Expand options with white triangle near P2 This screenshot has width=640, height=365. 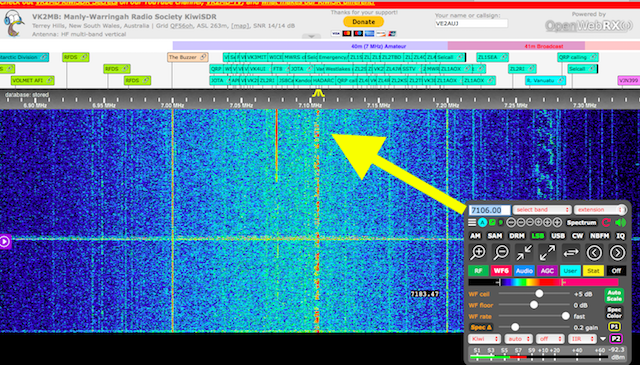click(x=603, y=339)
